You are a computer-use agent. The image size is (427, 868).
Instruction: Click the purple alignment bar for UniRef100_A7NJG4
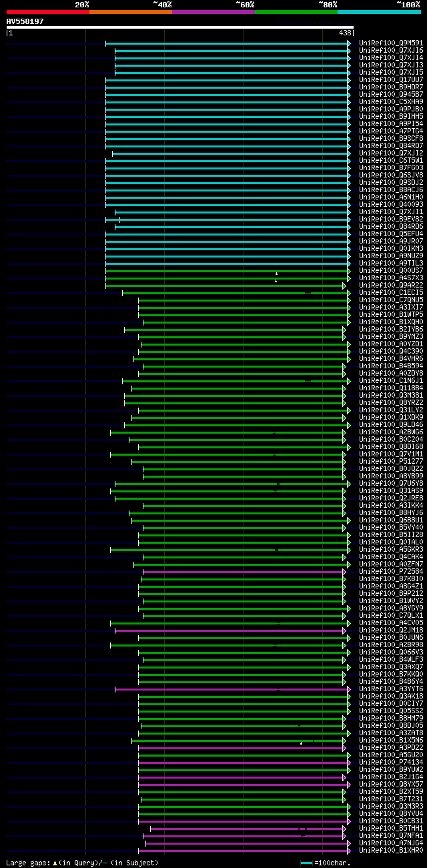[248, 843]
